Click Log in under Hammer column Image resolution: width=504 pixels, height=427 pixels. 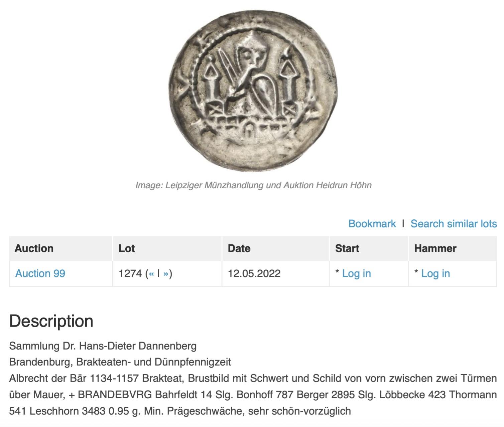[x=435, y=273]
